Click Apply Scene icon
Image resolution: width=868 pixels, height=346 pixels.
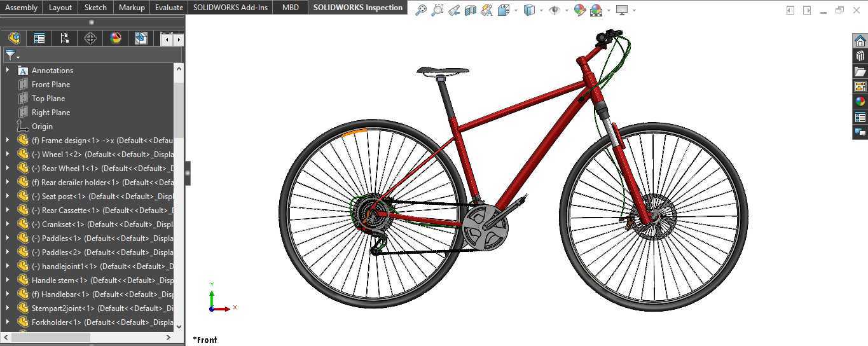[x=596, y=10]
